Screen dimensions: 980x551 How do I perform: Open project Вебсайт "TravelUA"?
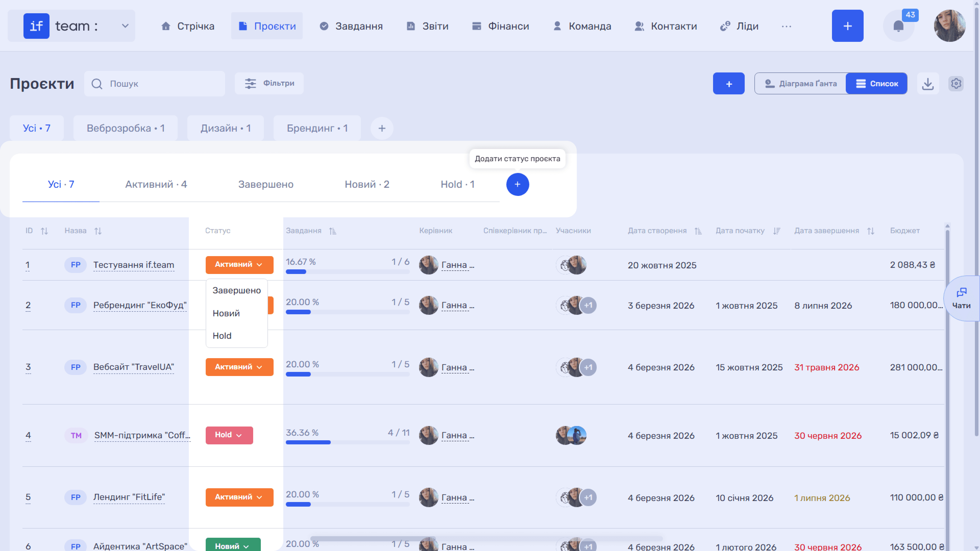pos(133,367)
